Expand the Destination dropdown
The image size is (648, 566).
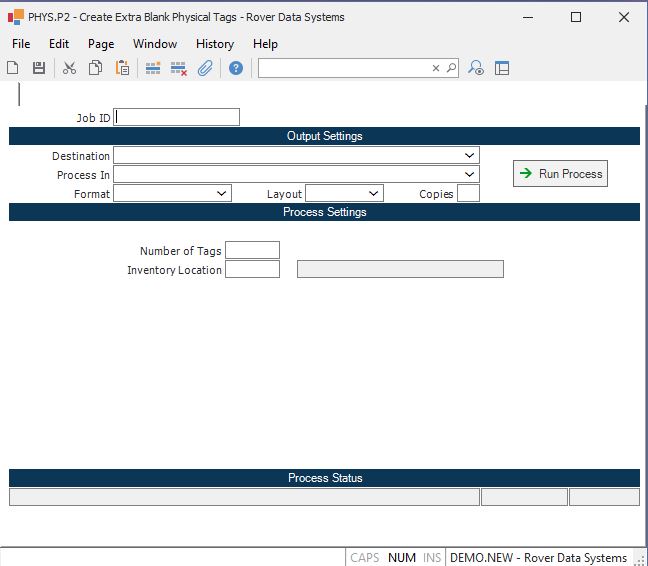(x=469, y=156)
